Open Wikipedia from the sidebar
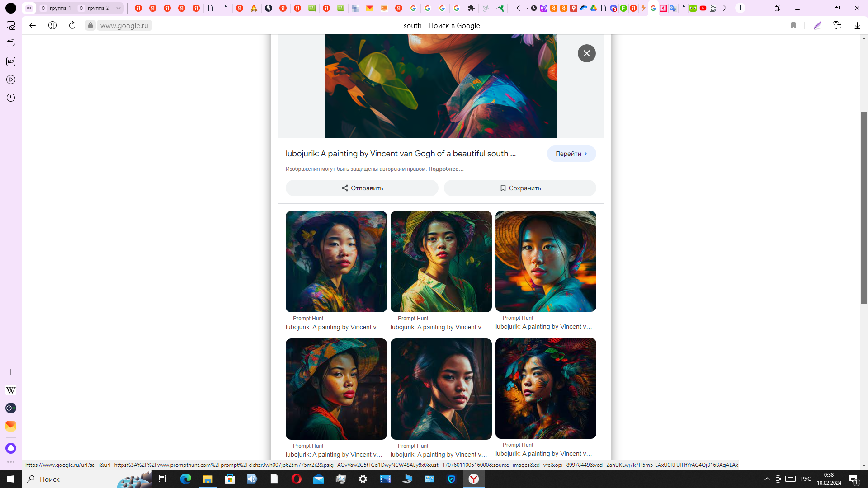This screenshot has width=868, height=488. pyautogui.click(x=11, y=390)
